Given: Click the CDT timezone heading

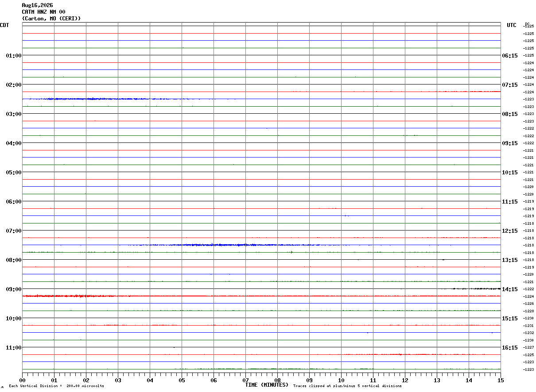Looking at the screenshot, I should tap(4, 25).
